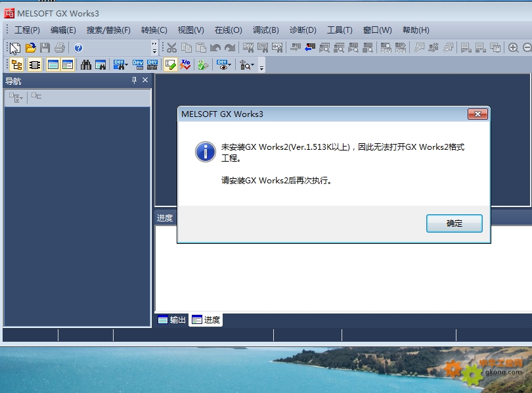Open the 转换(C) menu
Screen dimensions: 532x393
tap(154, 30)
